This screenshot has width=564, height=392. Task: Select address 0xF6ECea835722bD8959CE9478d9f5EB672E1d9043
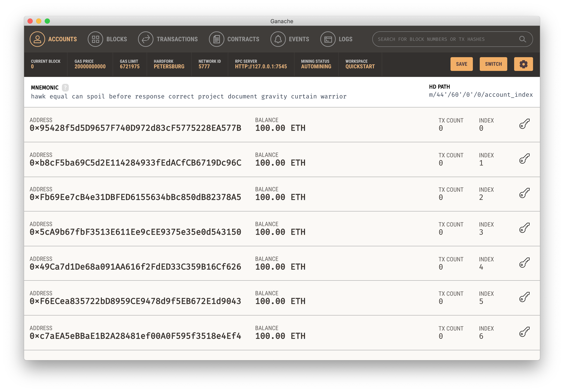tap(135, 302)
